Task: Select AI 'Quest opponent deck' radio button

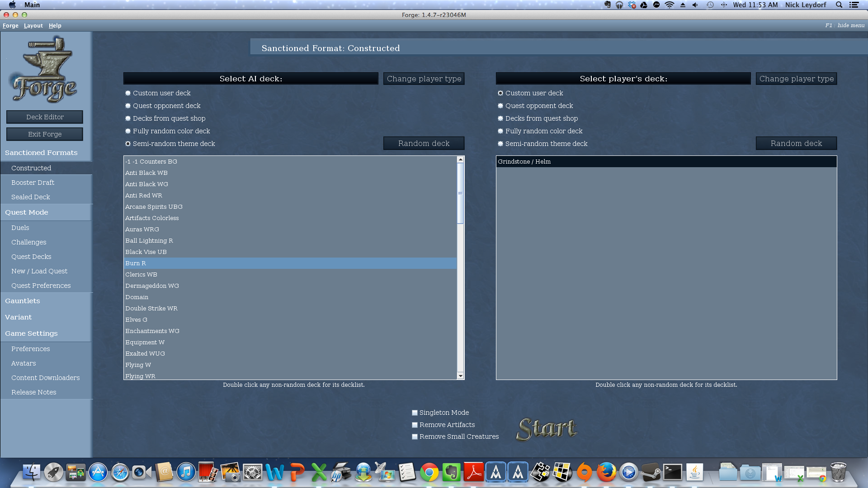Action: [128, 106]
